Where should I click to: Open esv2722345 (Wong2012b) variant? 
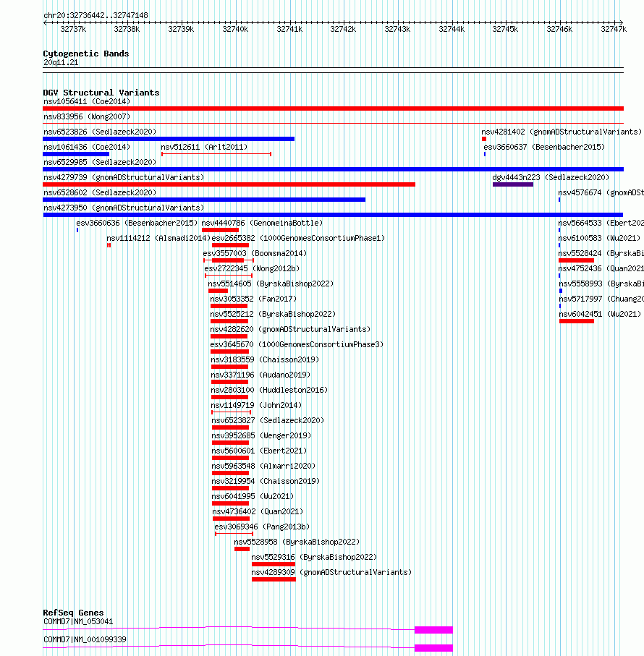252,268
